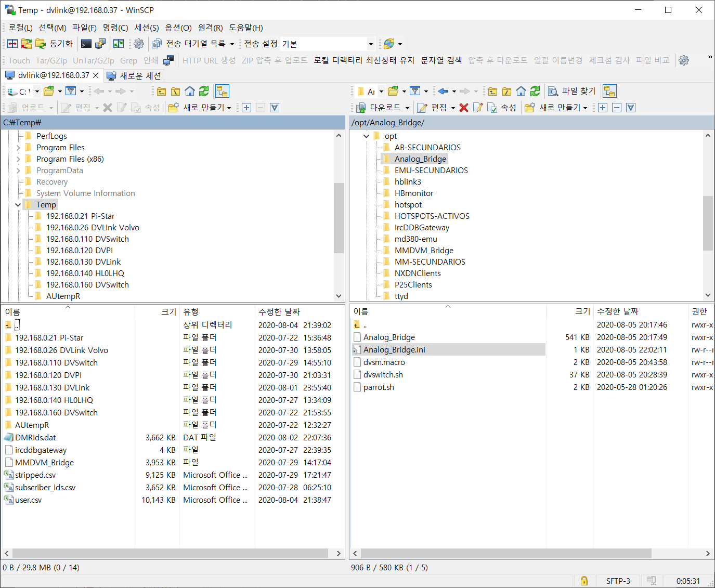Click the synchronized browsing icon
The image size is (715, 588).
(119, 44)
